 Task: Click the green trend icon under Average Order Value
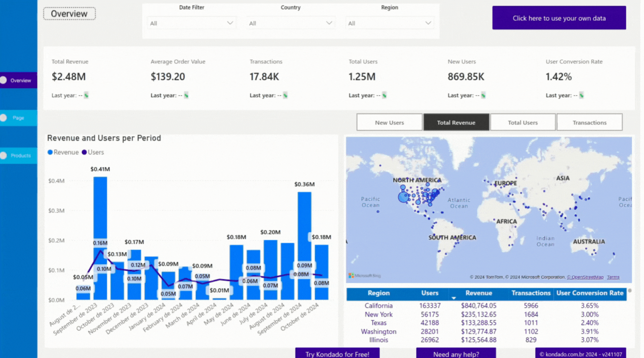[x=187, y=95]
